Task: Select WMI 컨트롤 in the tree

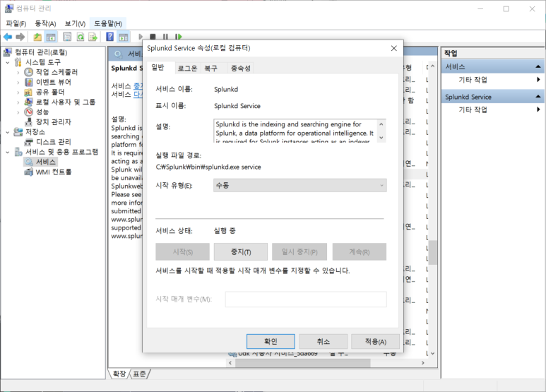Action: [x=54, y=172]
